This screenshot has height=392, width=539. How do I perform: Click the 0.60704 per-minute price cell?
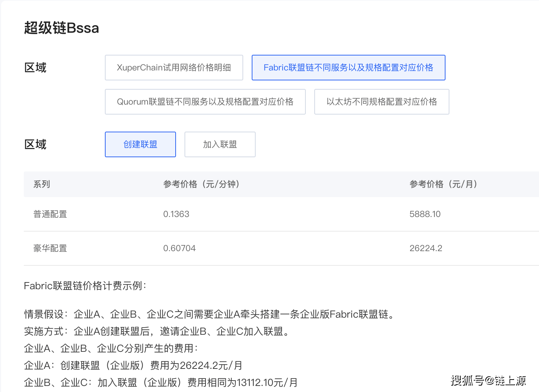coord(179,248)
